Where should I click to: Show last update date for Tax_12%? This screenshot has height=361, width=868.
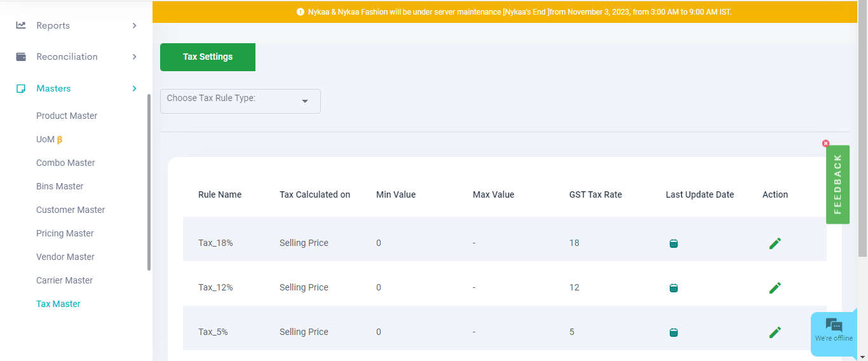click(x=674, y=288)
